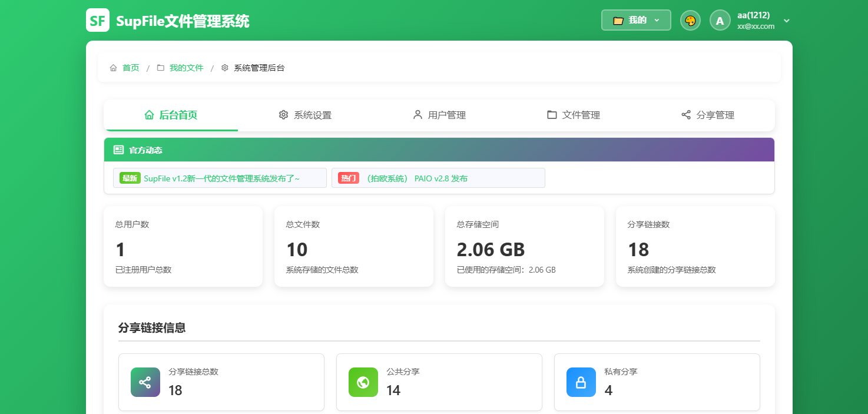Open the 用户管理 tab
Screen dimensions: 868x414
(x=439, y=115)
